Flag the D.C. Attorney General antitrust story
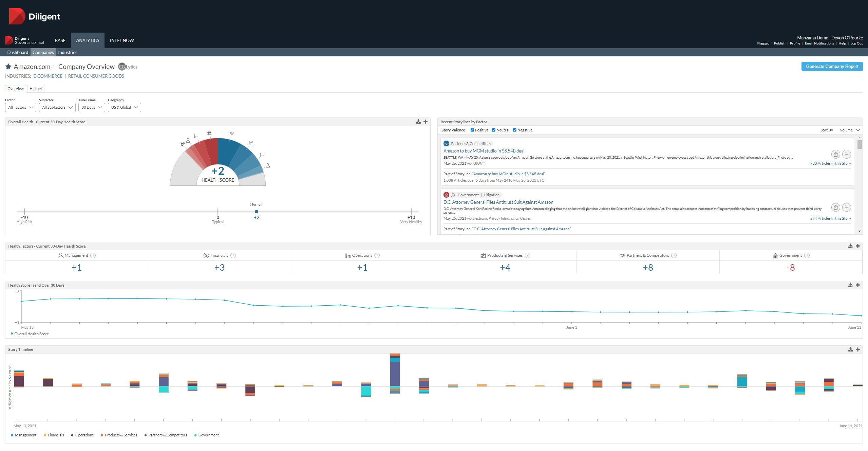 847,207
